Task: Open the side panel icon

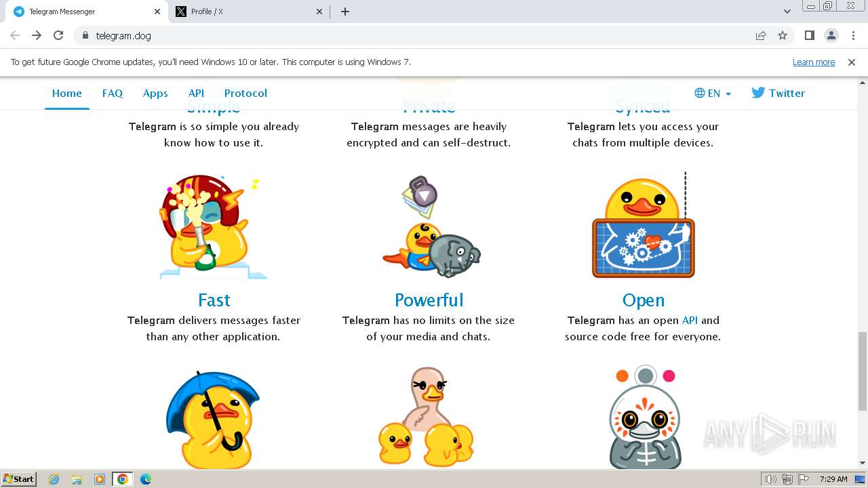Action: click(x=810, y=35)
